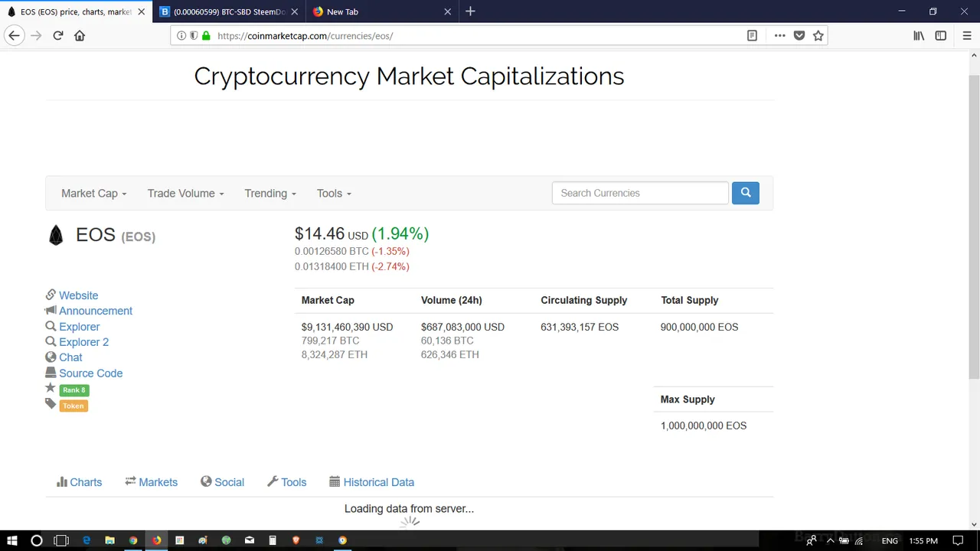Image resolution: width=980 pixels, height=551 pixels.
Task: Click the 1,000,000,000 EOS max supply
Action: 704,425
